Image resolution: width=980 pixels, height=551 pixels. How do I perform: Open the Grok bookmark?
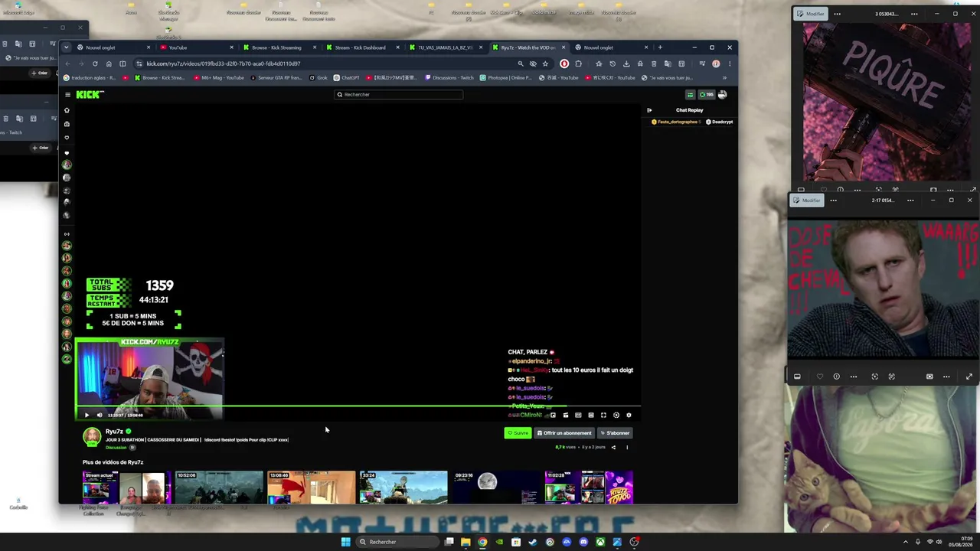(318, 77)
